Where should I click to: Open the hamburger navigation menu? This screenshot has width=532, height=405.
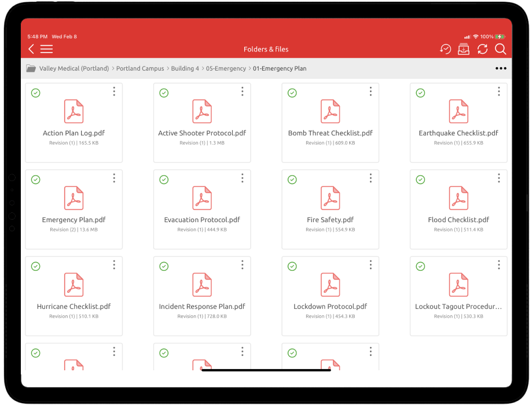coord(47,49)
